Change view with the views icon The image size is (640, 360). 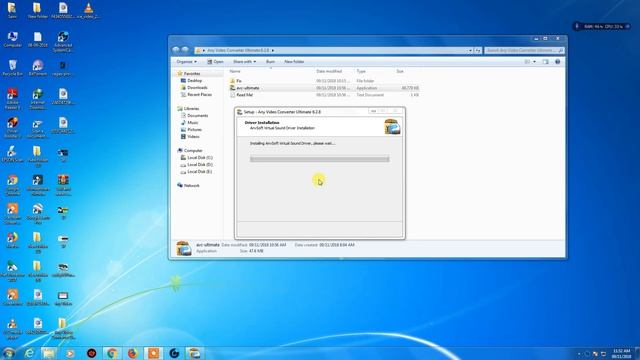[527, 62]
